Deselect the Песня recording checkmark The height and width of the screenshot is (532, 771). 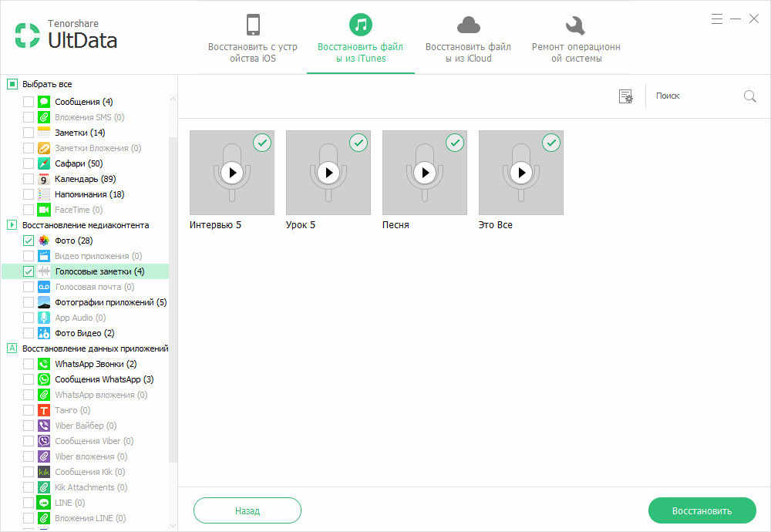[x=455, y=143]
